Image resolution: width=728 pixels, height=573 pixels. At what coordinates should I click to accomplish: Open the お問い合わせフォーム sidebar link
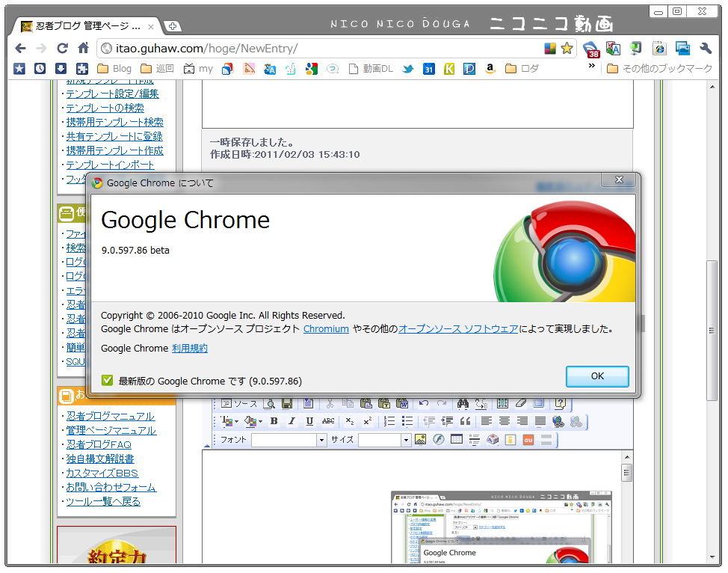[111, 488]
